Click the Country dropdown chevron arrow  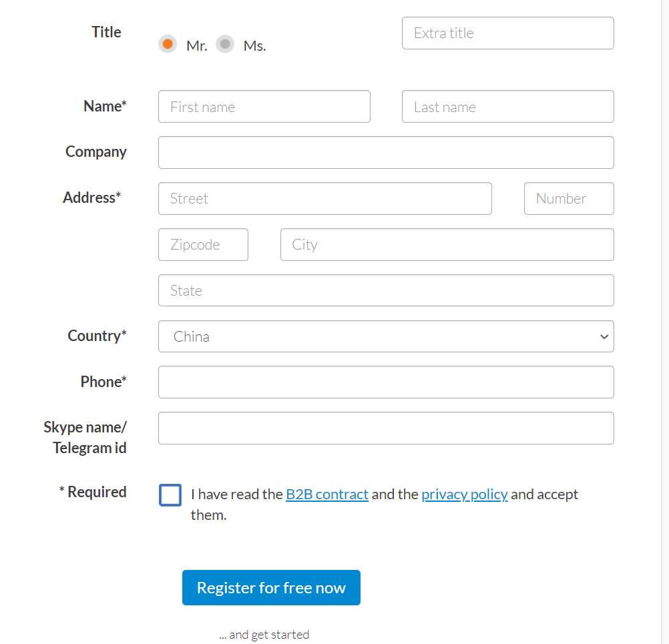604,337
